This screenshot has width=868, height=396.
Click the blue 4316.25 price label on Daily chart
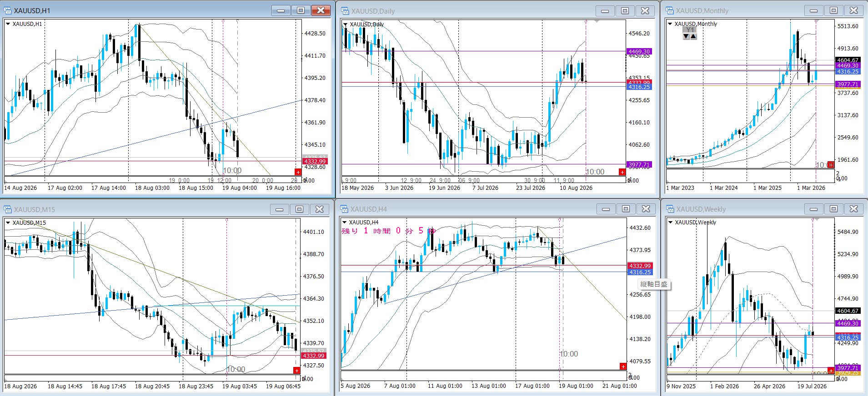pos(639,87)
